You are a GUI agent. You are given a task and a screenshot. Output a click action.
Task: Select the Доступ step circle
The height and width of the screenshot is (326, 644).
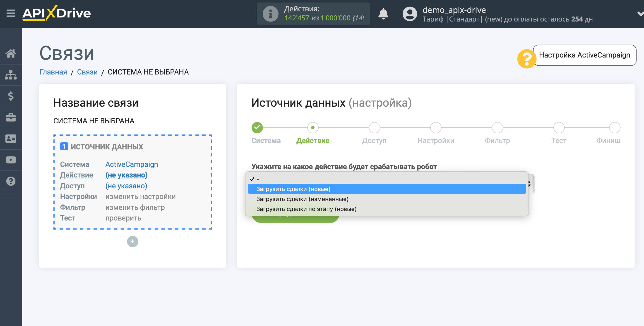click(x=374, y=127)
